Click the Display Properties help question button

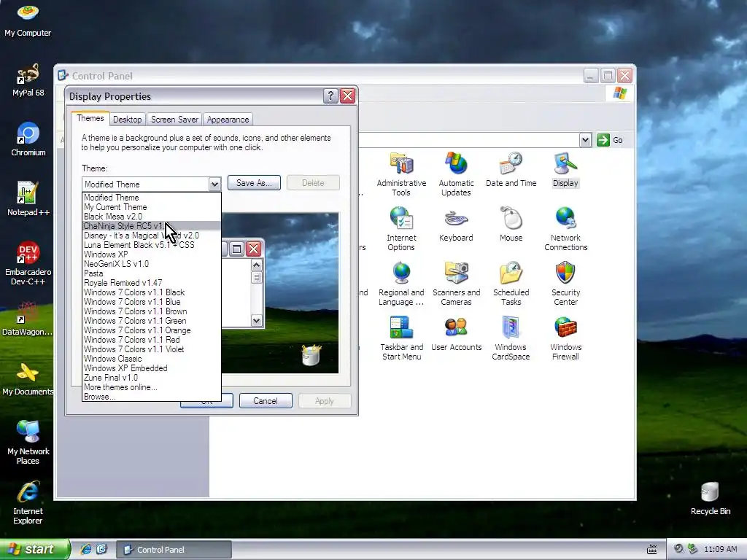(330, 96)
